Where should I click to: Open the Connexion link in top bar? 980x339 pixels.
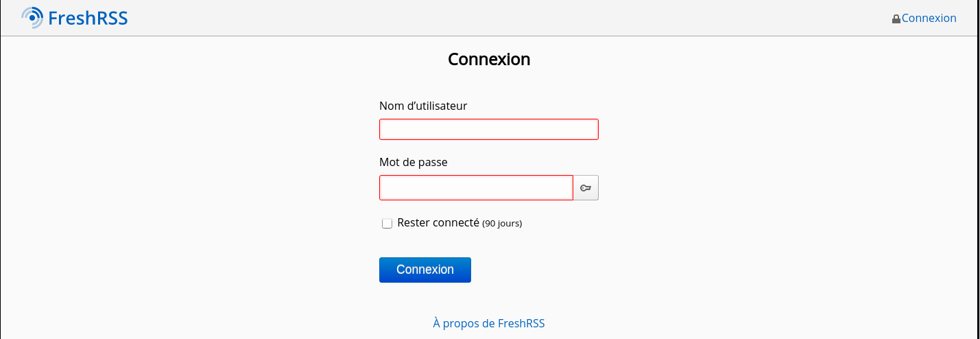tap(929, 18)
